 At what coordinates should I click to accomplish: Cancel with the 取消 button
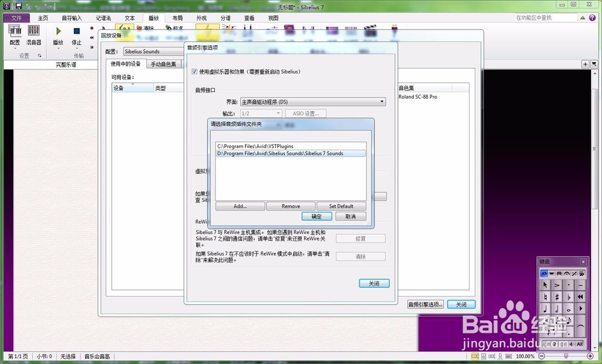pyautogui.click(x=350, y=217)
